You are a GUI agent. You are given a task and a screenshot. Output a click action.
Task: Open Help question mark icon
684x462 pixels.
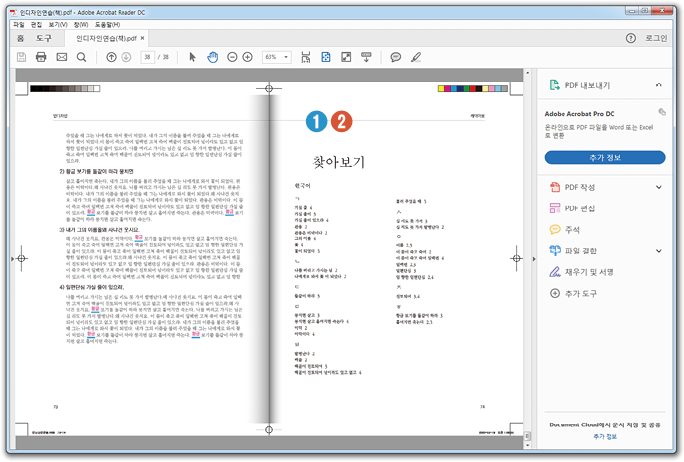click(631, 38)
